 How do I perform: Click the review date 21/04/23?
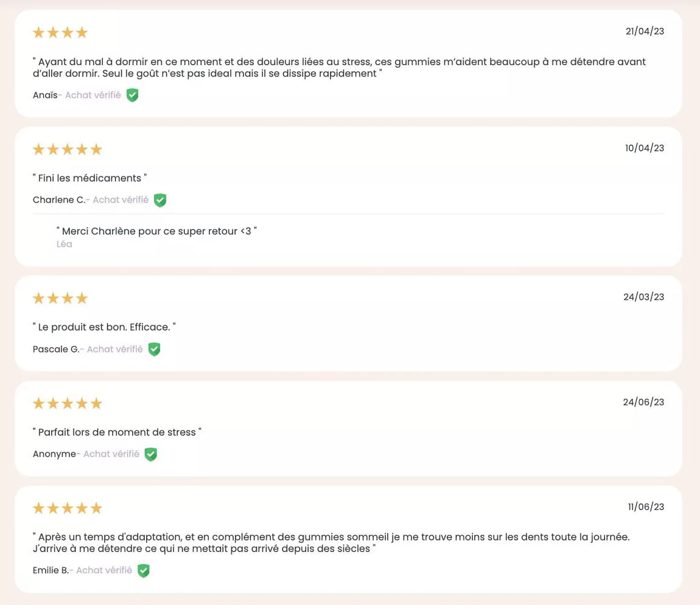tap(645, 32)
